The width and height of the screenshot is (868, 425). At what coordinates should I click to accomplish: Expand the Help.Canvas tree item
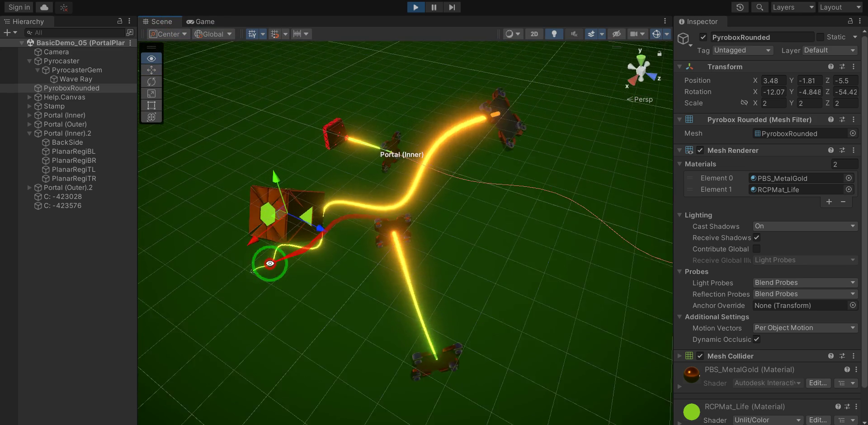[29, 97]
